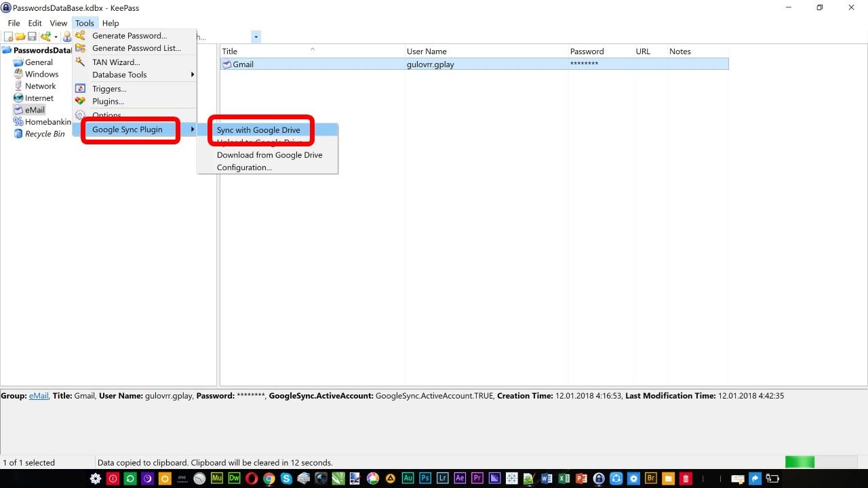Expand the Database Tools submenu arrow
This screenshot has height=488, width=868.
[x=193, y=75]
